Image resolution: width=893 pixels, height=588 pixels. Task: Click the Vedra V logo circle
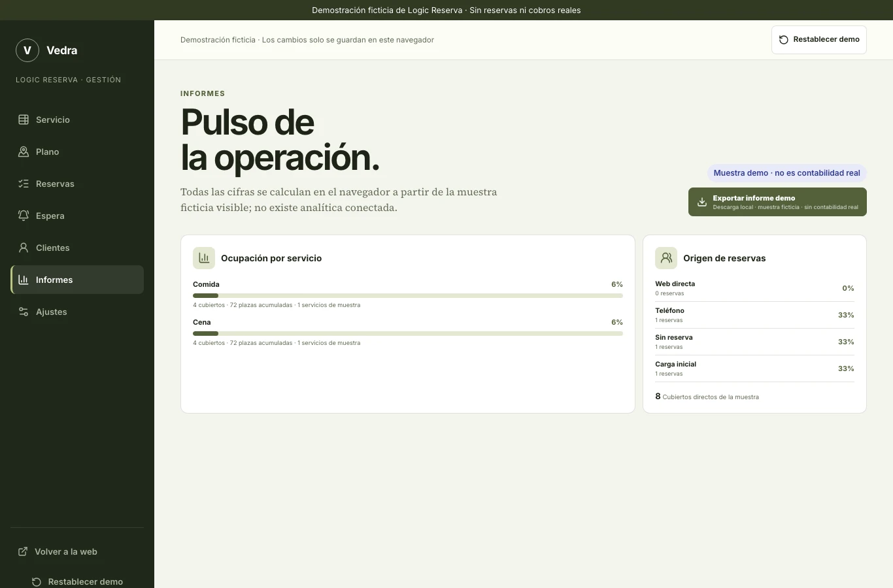(27, 50)
